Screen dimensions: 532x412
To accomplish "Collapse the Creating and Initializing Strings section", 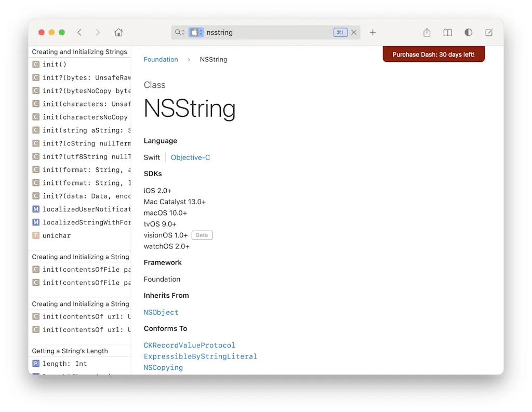I will click(x=79, y=51).
